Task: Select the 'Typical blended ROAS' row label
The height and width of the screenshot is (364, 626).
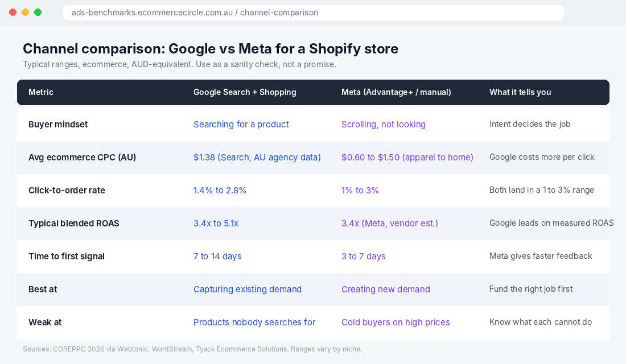Action: point(74,224)
